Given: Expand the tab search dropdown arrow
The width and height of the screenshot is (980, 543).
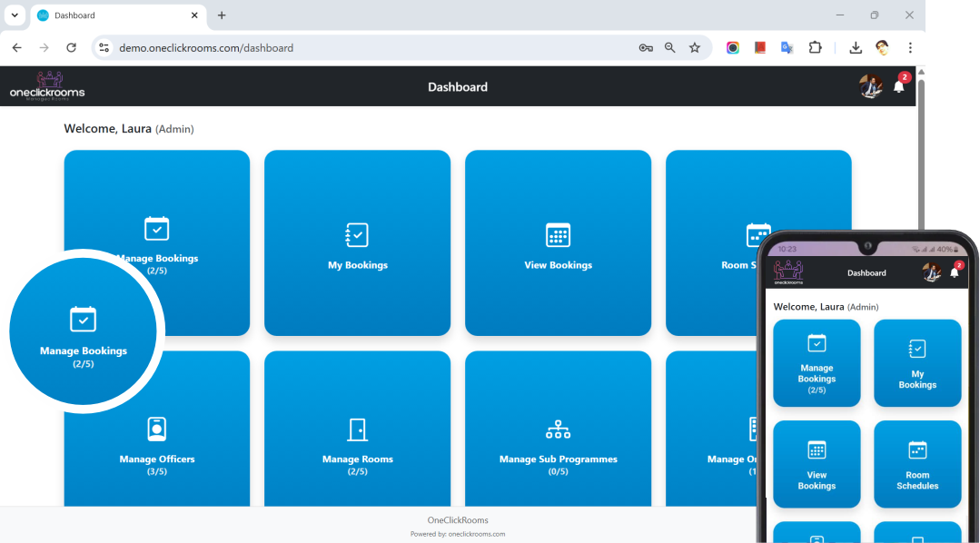Looking at the screenshot, I should tap(15, 15).
